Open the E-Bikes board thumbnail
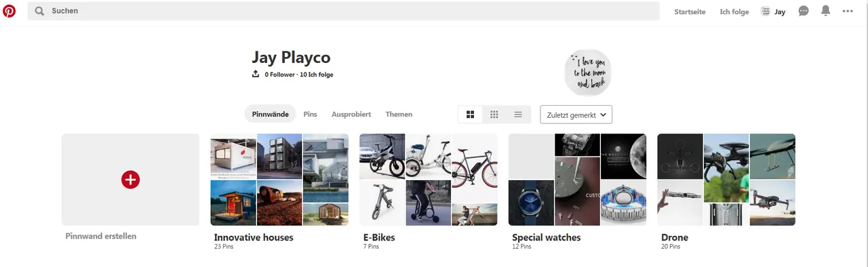The width and height of the screenshot is (868, 267). (429, 180)
